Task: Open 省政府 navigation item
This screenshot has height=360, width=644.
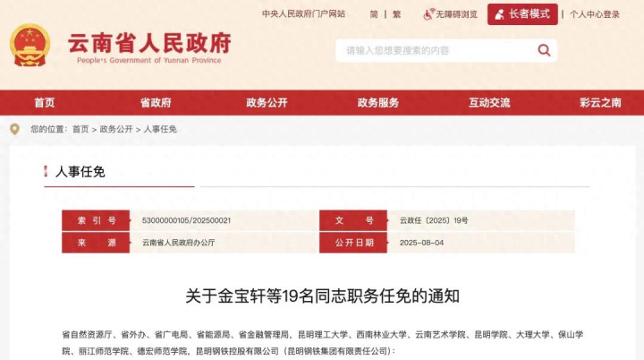Action: [156, 102]
